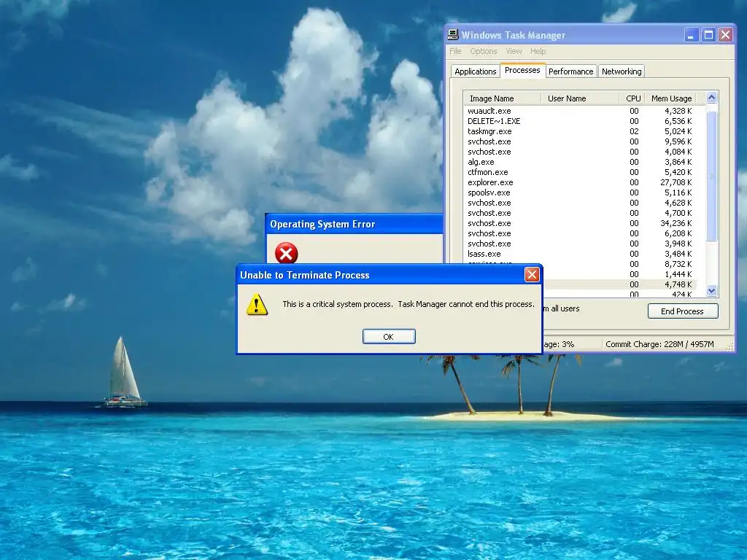This screenshot has width=747, height=560.
Task: Switch to the Applications tab
Action: click(x=475, y=71)
